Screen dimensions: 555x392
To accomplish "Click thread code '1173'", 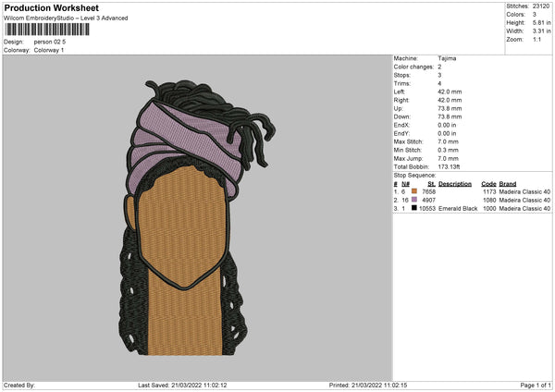I will [x=489, y=191].
